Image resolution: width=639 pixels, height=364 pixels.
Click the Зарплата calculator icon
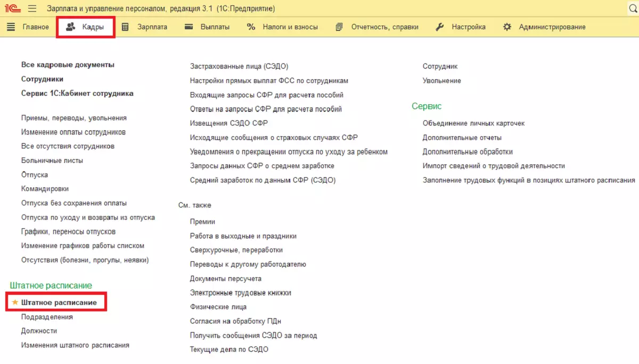tap(125, 27)
